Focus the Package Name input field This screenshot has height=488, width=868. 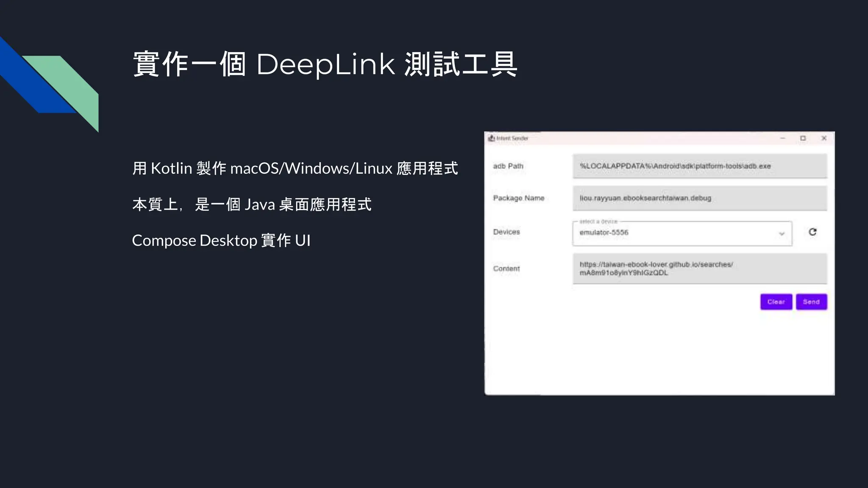click(700, 198)
